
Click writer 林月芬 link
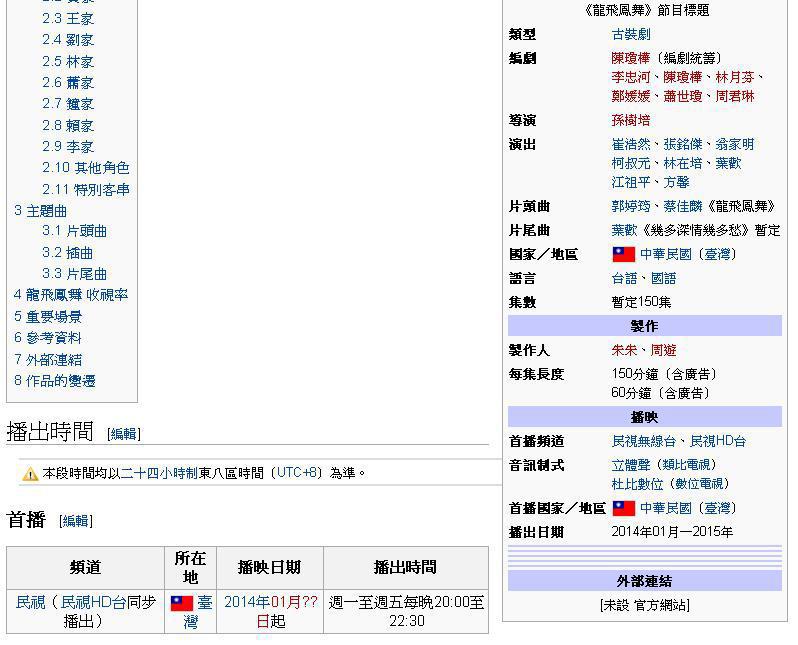point(734,77)
